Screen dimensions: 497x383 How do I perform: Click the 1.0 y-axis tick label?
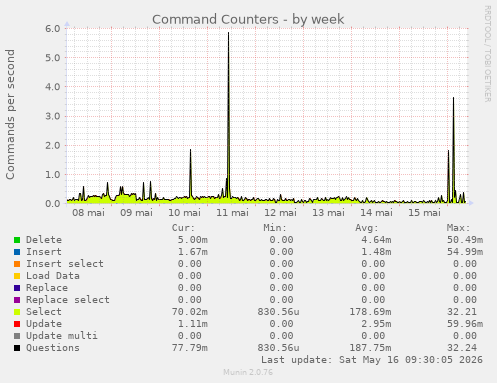[x=53, y=174]
